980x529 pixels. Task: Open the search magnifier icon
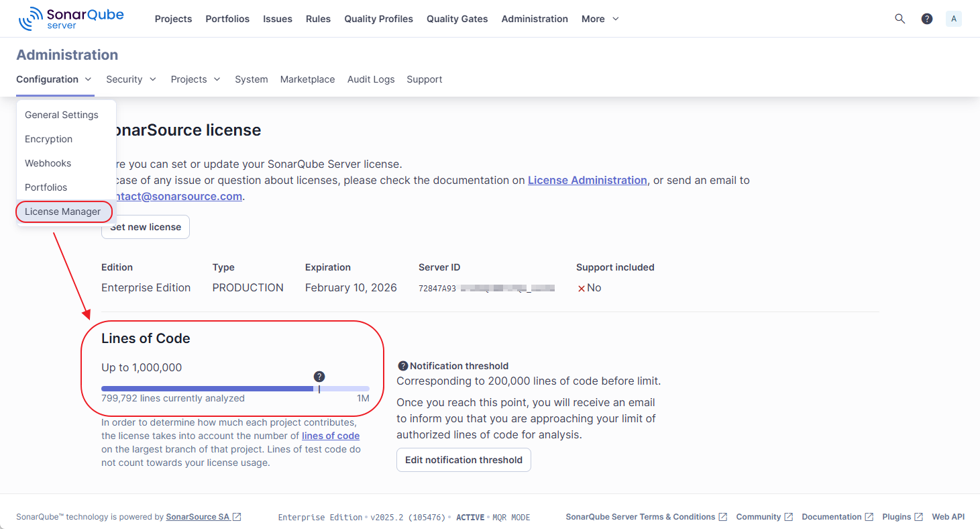(x=900, y=19)
